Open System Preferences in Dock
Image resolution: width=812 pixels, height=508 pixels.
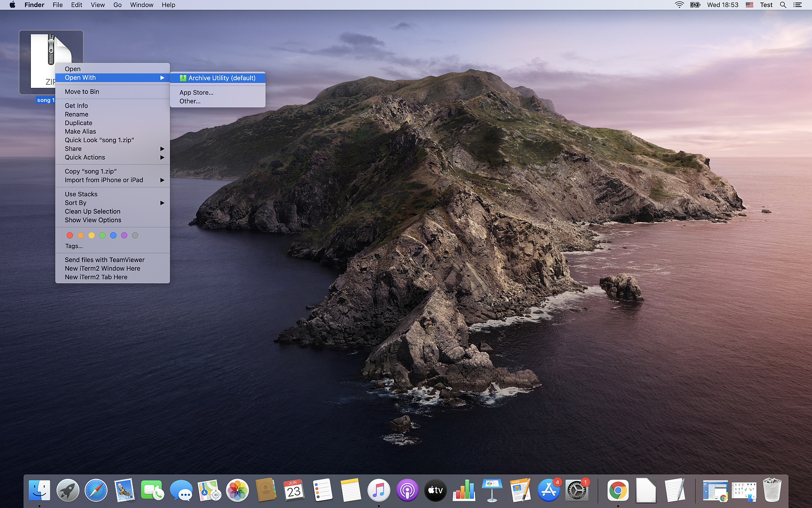click(576, 491)
